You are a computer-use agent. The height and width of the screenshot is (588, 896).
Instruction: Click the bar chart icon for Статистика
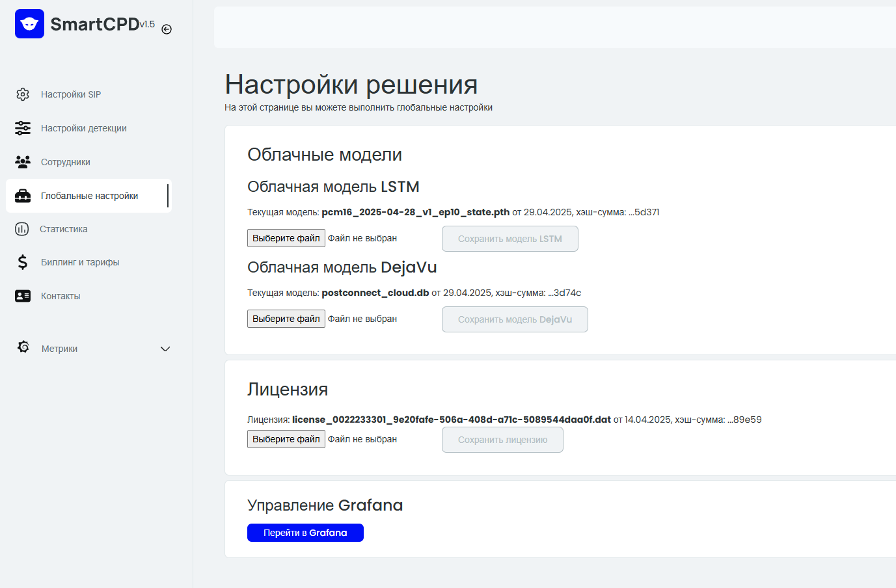[22, 229]
